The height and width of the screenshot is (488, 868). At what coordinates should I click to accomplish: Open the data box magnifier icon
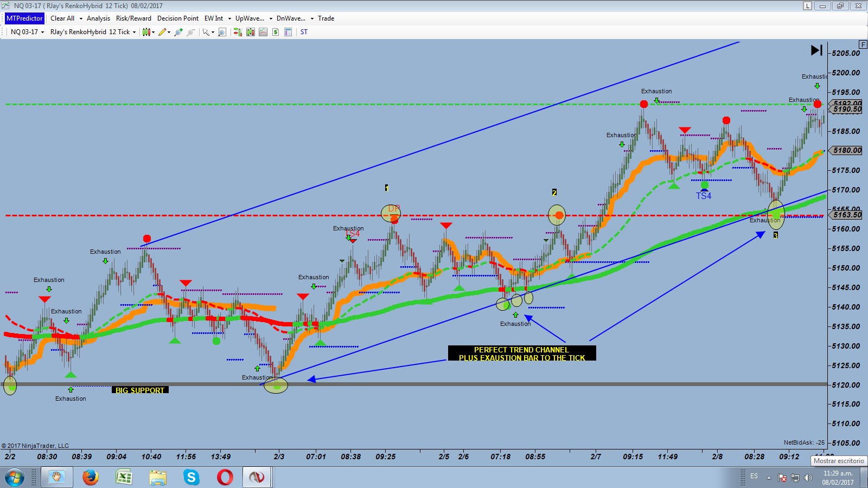tap(222, 32)
